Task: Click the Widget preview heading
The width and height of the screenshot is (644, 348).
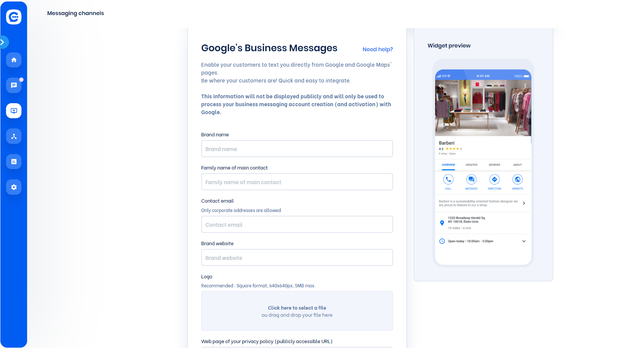Action: (449, 46)
